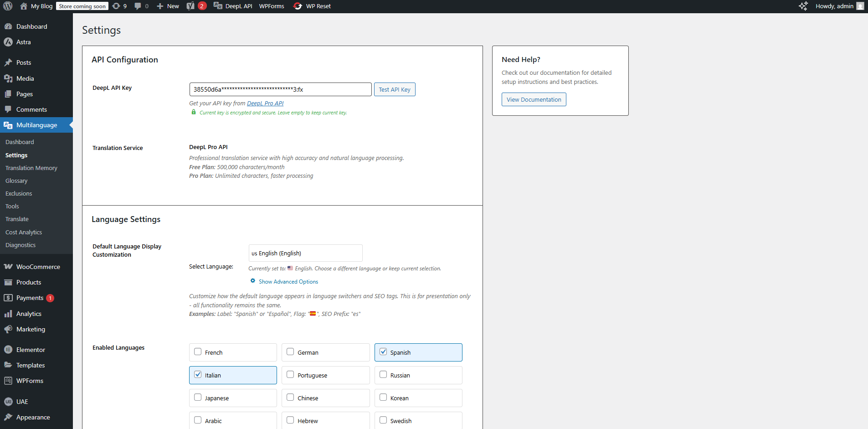Enable the Swedish language checkbox
Screen dimensions: 868x429
coord(383,420)
